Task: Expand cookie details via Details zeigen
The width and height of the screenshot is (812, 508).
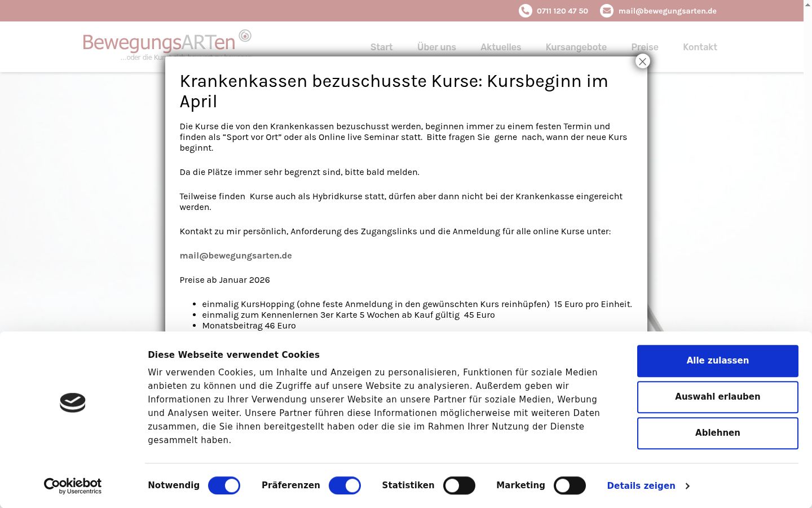Action: 648,485
